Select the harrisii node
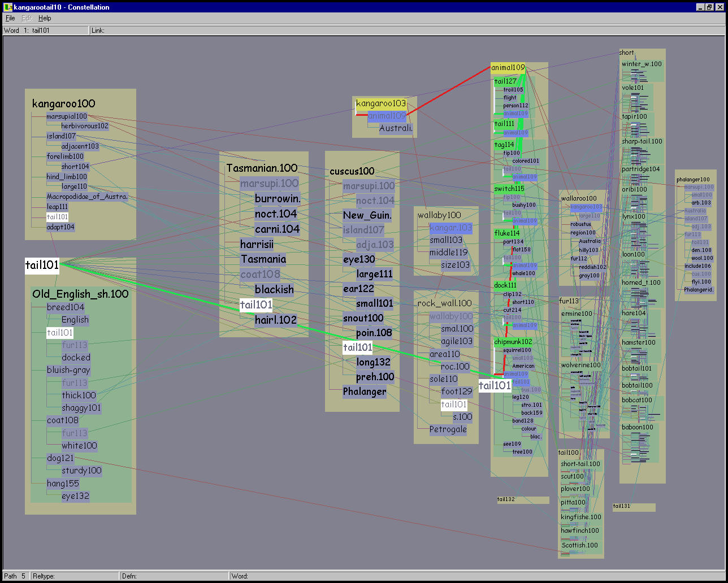Viewport: 728px width, 583px height. (x=257, y=245)
